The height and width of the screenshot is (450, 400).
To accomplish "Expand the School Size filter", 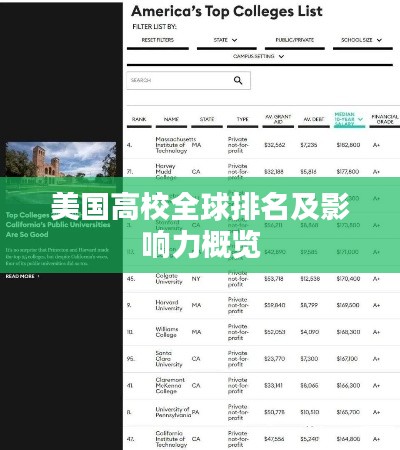I will click(362, 40).
